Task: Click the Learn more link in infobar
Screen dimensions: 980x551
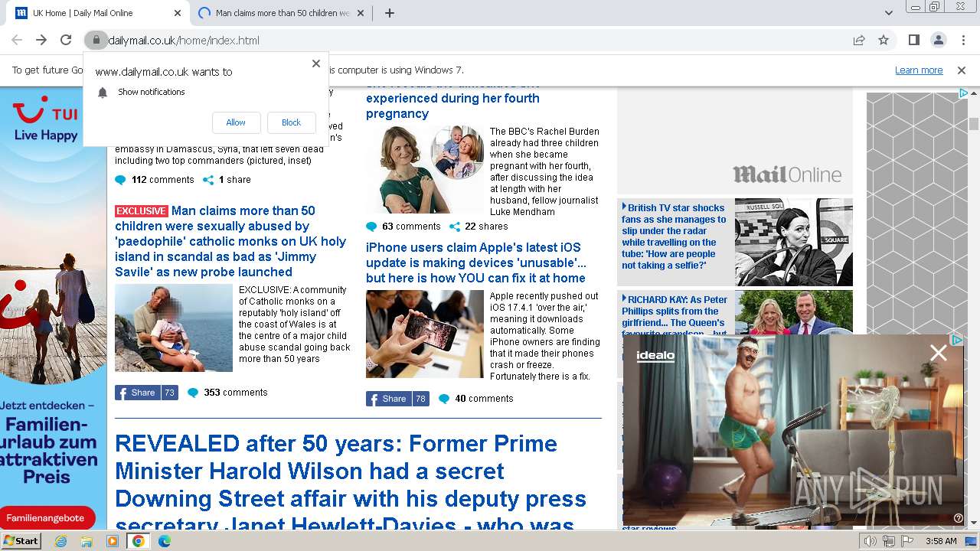Action: coord(919,70)
